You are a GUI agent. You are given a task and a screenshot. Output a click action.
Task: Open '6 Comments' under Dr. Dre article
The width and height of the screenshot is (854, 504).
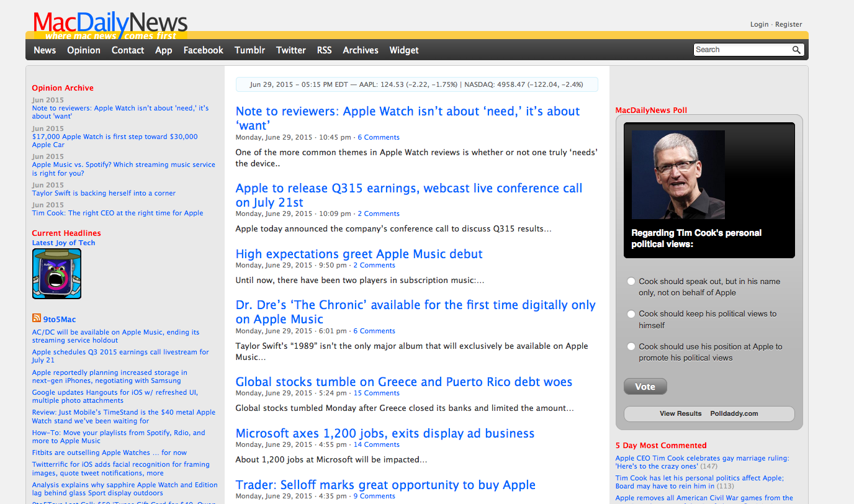tap(374, 331)
